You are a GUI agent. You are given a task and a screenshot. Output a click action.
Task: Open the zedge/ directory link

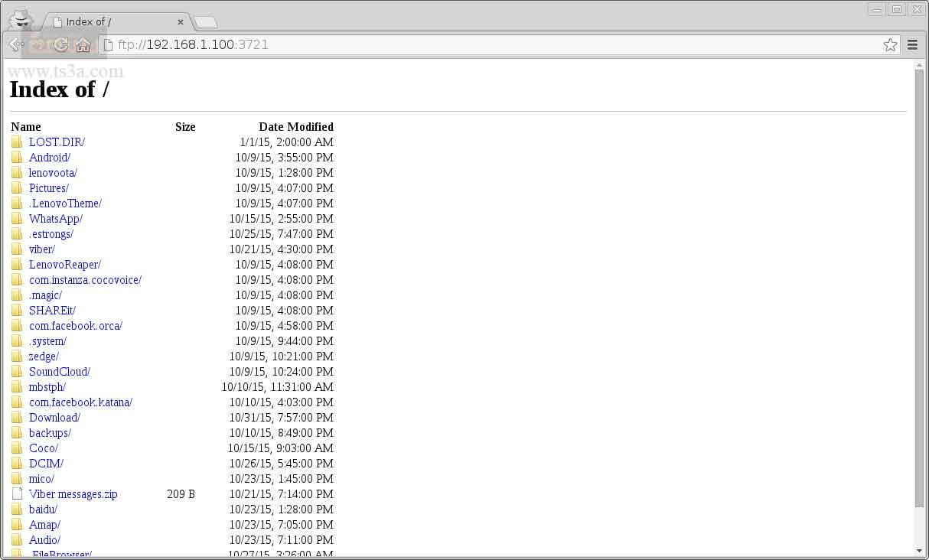click(44, 357)
